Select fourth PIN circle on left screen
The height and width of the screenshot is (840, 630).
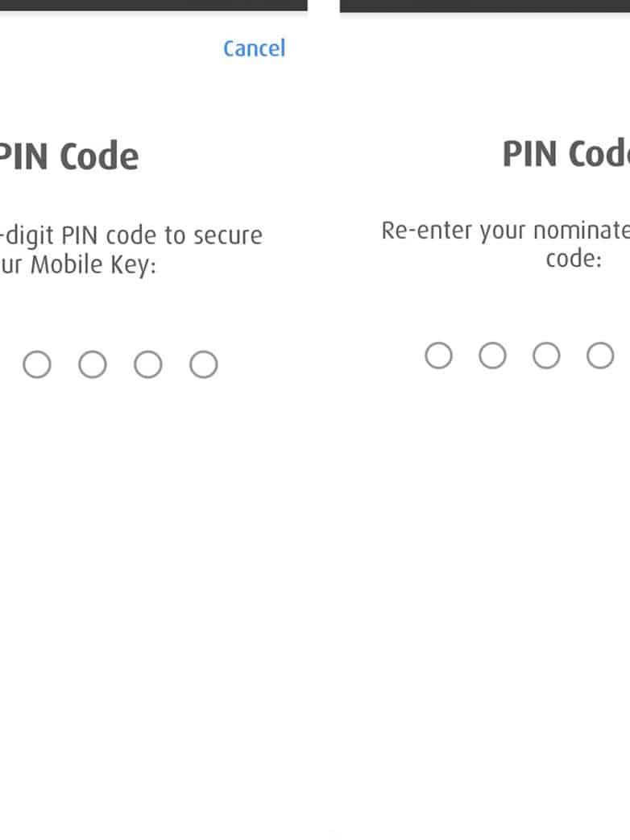[x=204, y=365]
